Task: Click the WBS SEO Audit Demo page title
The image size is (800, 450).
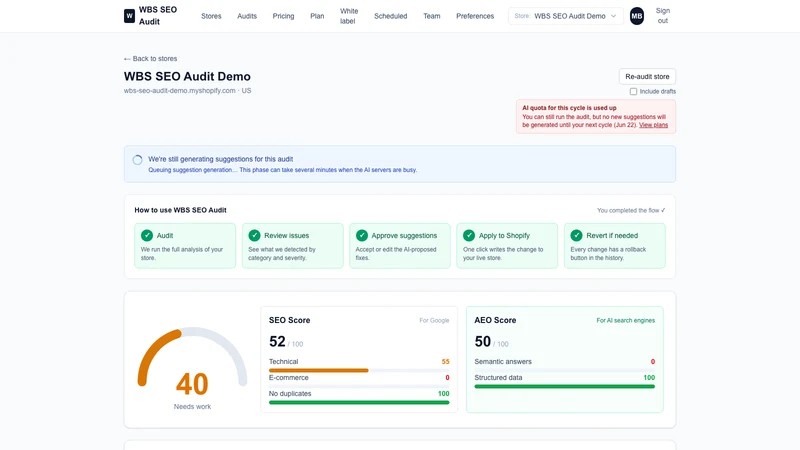Action: pos(187,77)
